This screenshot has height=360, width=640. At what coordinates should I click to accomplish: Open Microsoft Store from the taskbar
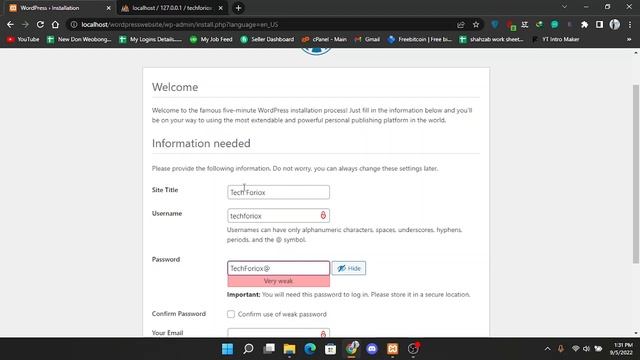click(x=331, y=349)
